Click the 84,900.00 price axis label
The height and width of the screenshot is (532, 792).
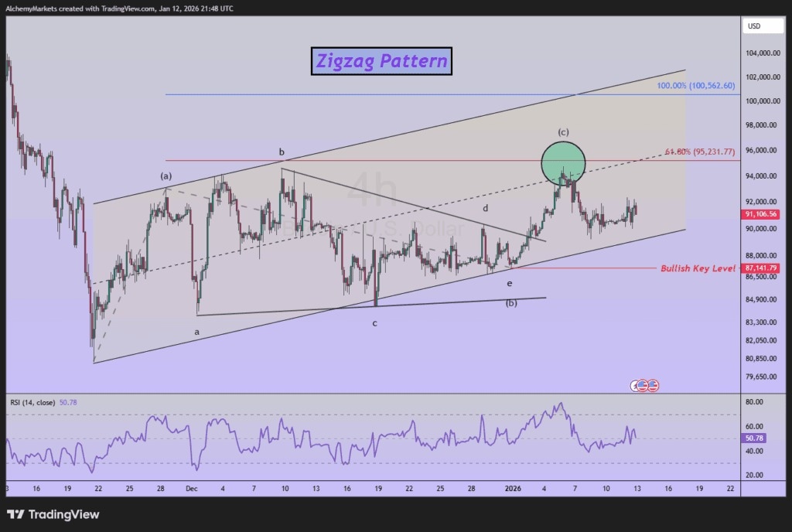[761, 299]
